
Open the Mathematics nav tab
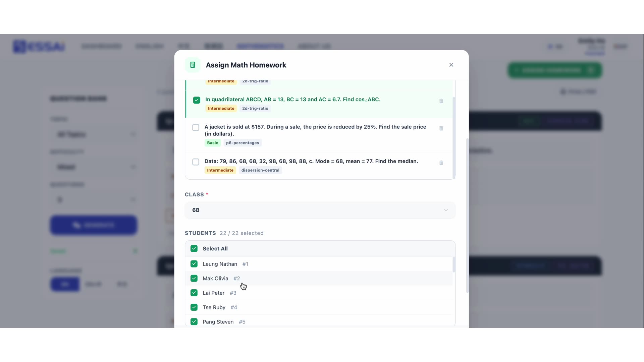coord(260,46)
